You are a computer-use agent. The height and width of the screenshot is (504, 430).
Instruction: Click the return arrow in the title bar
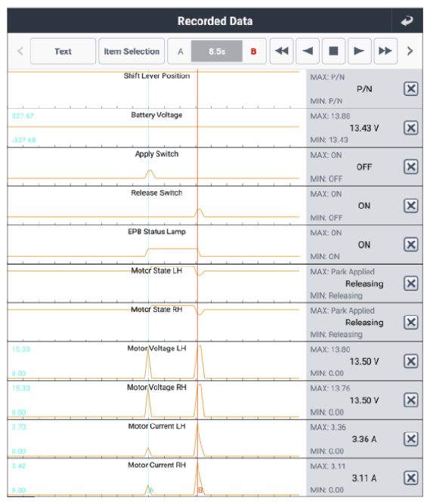click(407, 21)
